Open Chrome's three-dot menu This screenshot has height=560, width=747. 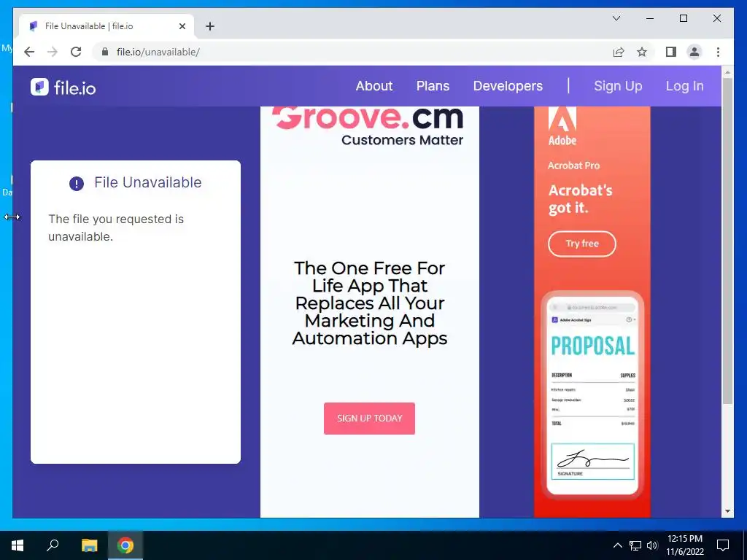click(718, 52)
